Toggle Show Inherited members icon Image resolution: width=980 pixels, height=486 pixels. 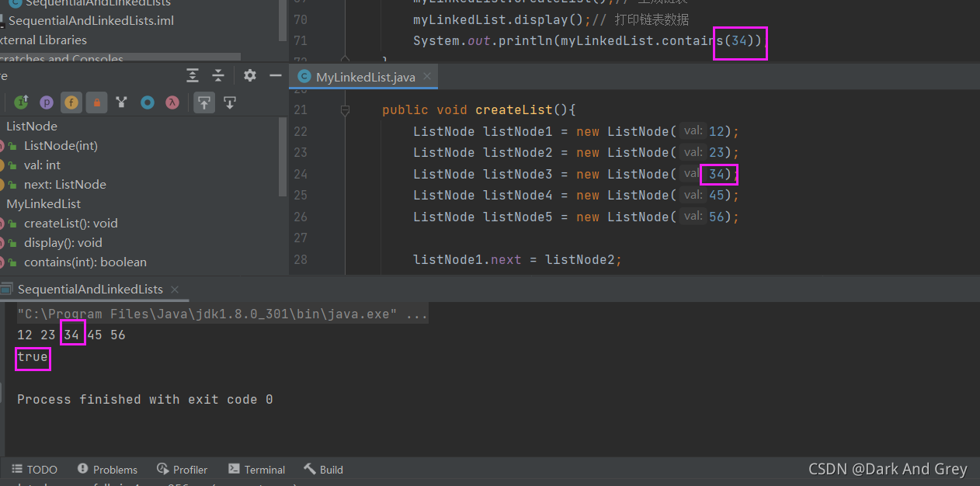(21, 102)
